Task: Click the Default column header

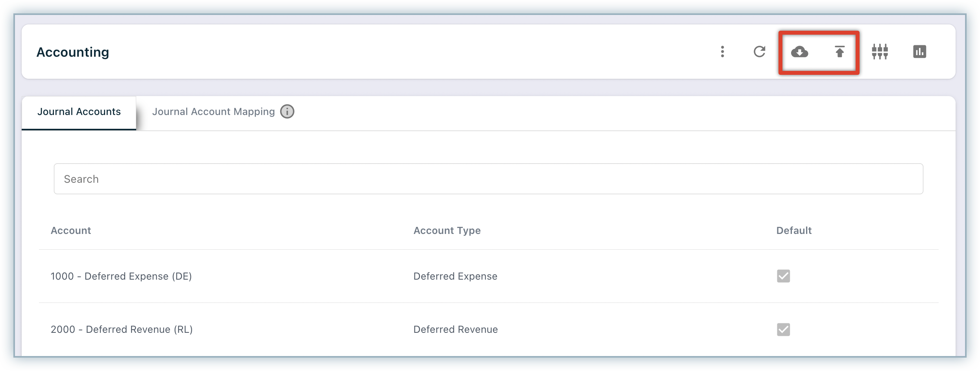Action: [x=794, y=230]
